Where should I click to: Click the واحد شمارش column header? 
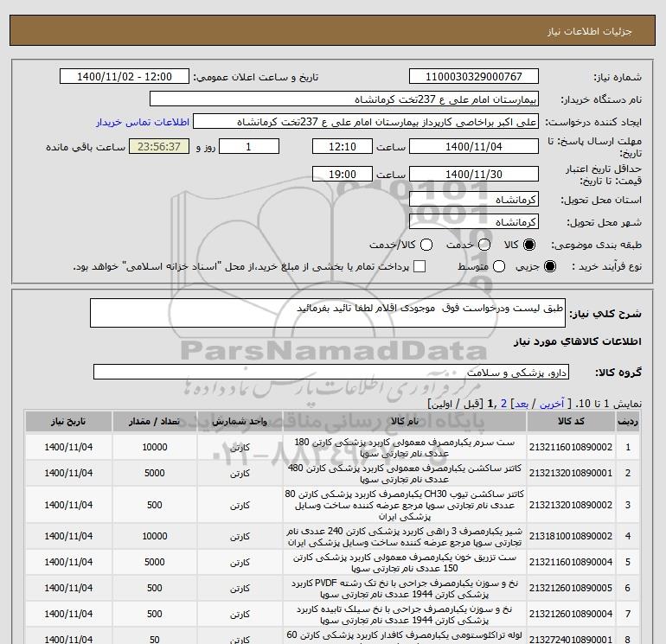click(x=240, y=422)
